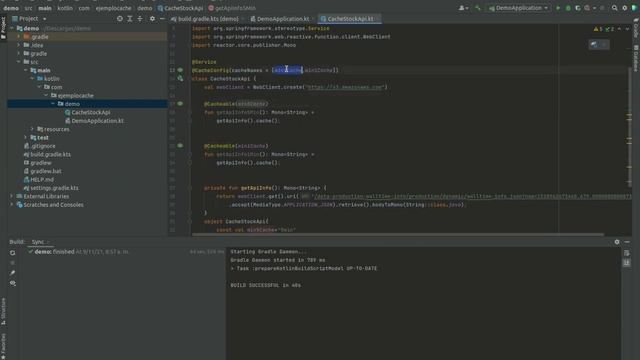Click getApiInfo breadcrumb in navigation bar
This screenshot has width=640, height=360.
click(232, 8)
